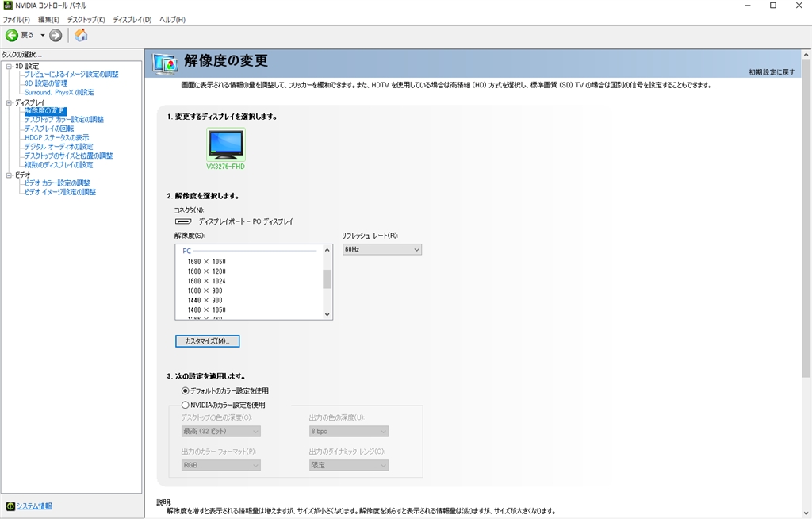The image size is (812, 519).
Task: Click the resolution list scrollbar thumb
Action: [327, 279]
